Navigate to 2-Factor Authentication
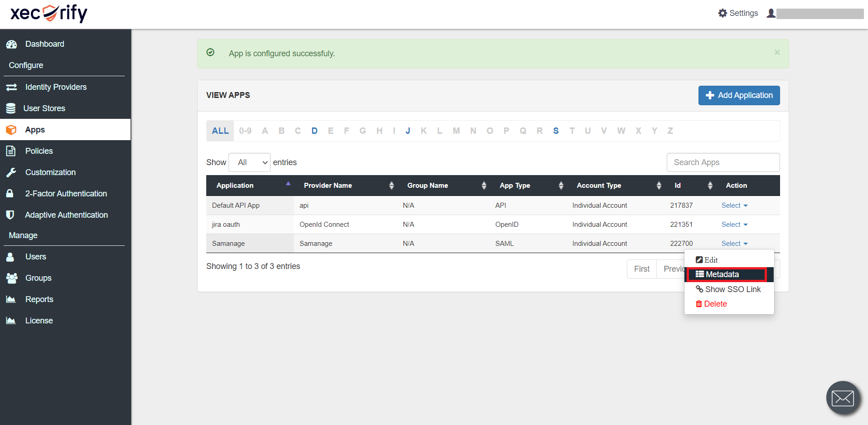Screen dimensions: 868x425 click(x=65, y=194)
